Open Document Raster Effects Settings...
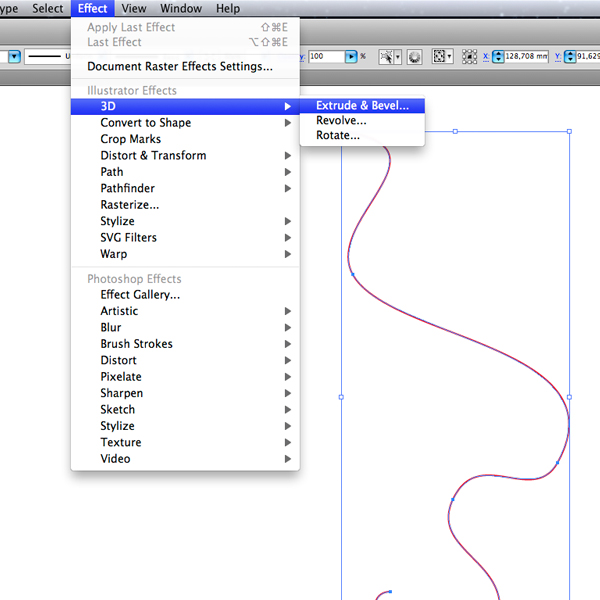This screenshot has height=600, width=600. [x=185, y=67]
